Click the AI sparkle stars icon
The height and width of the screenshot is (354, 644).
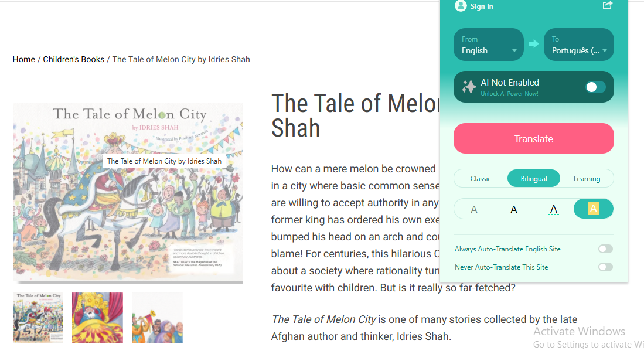(469, 87)
